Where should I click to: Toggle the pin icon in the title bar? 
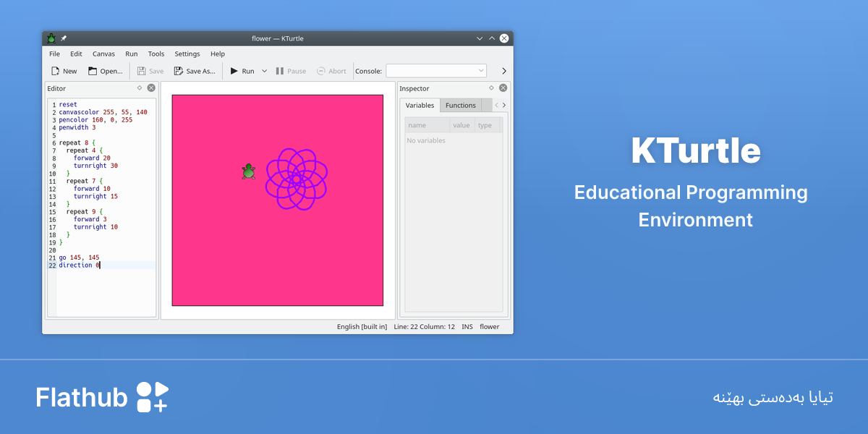pyautogui.click(x=64, y=38)
